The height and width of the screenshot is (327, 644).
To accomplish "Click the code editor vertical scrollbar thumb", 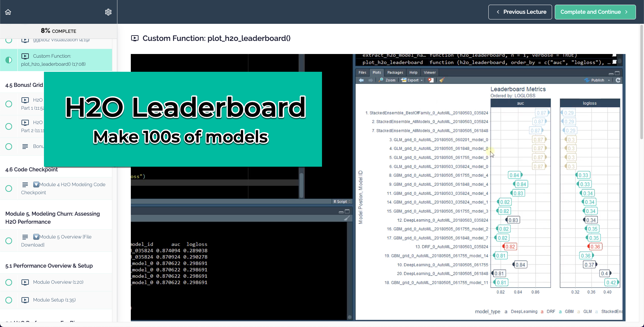I will (x=302, y=185).
